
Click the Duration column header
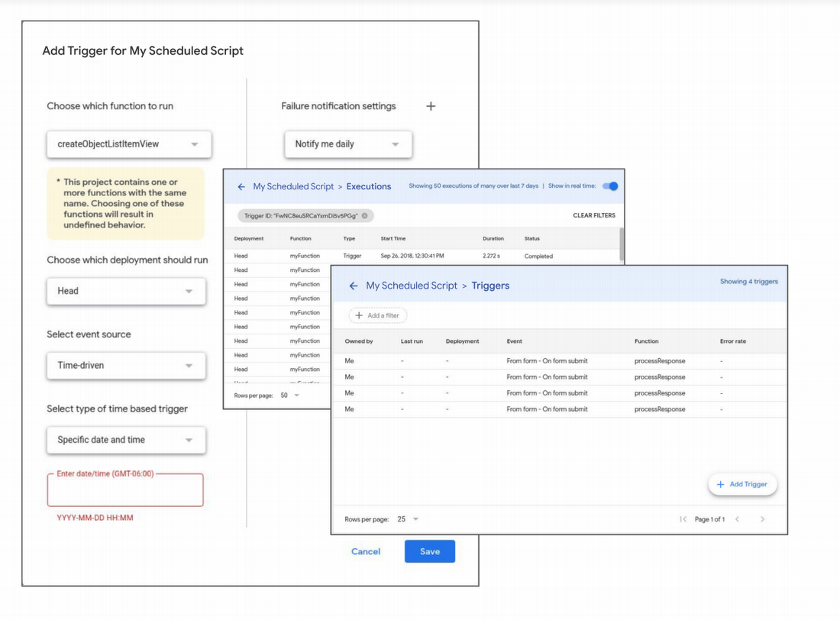(x=493, y=238)
